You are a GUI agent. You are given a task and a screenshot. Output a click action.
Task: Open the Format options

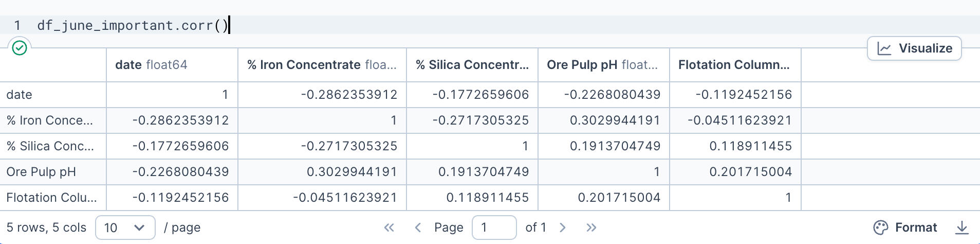tap(905, 228)
